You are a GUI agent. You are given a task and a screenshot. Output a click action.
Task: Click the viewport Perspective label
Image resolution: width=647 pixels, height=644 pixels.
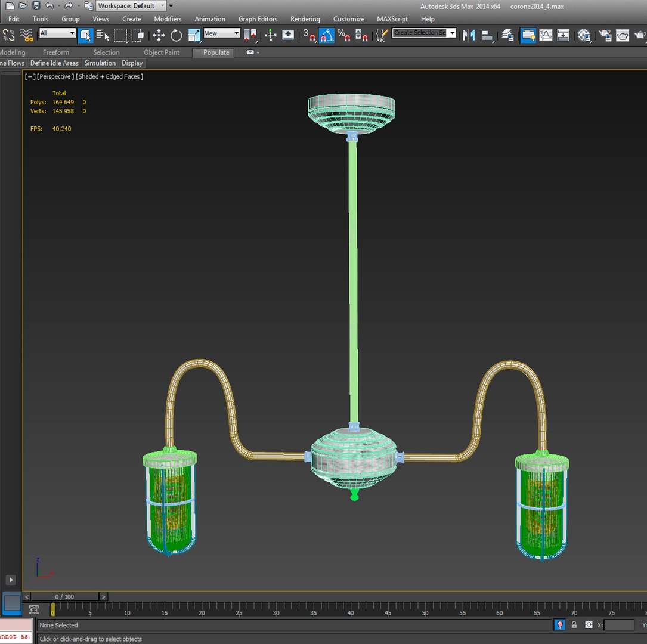pos(55,76)
